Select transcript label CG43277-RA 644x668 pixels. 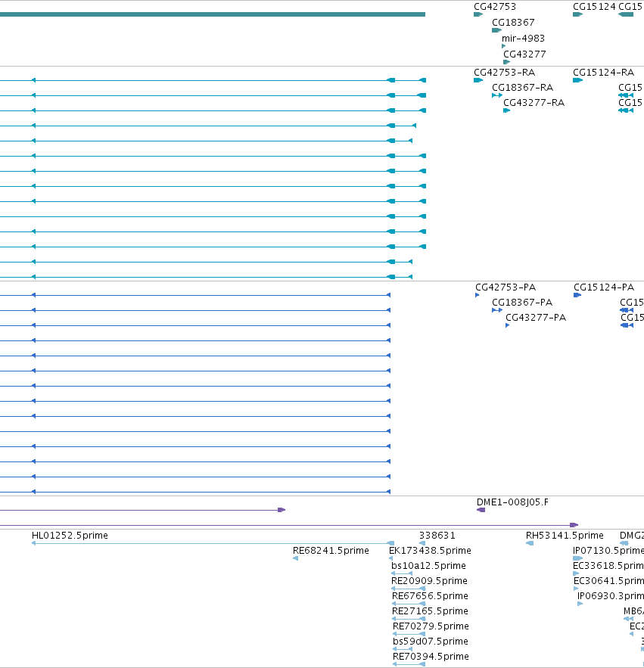[534, 102]
